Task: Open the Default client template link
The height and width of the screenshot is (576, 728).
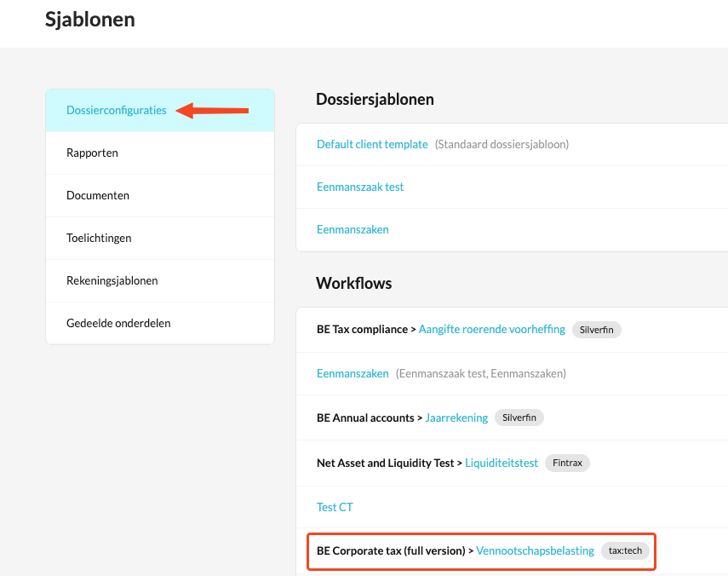Action: [372, 145]
